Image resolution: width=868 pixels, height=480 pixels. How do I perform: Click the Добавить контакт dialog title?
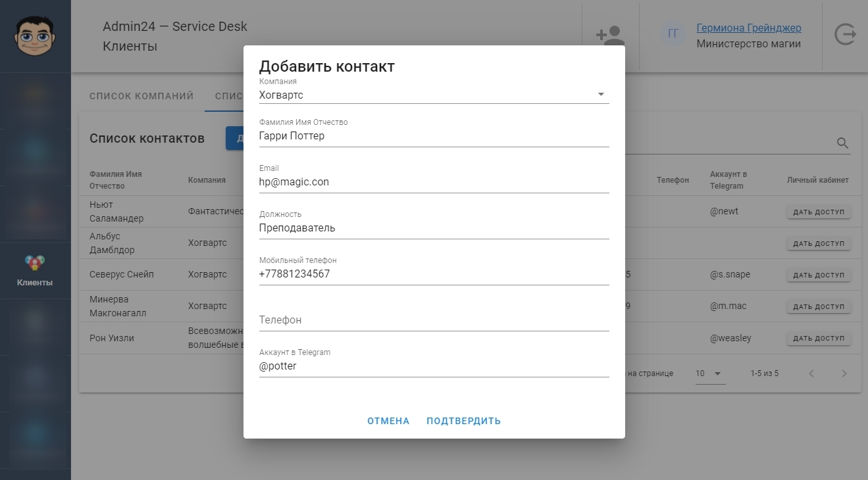327,66
